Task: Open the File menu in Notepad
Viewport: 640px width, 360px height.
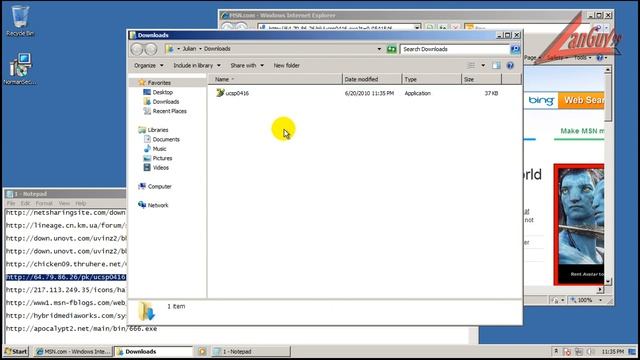Action: (11, 203)
